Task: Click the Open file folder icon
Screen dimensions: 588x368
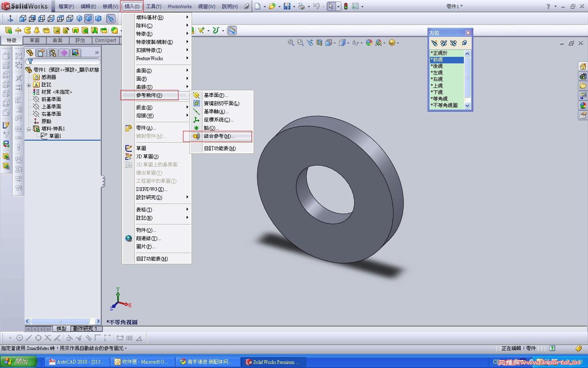Action: (x=272, y=6)
